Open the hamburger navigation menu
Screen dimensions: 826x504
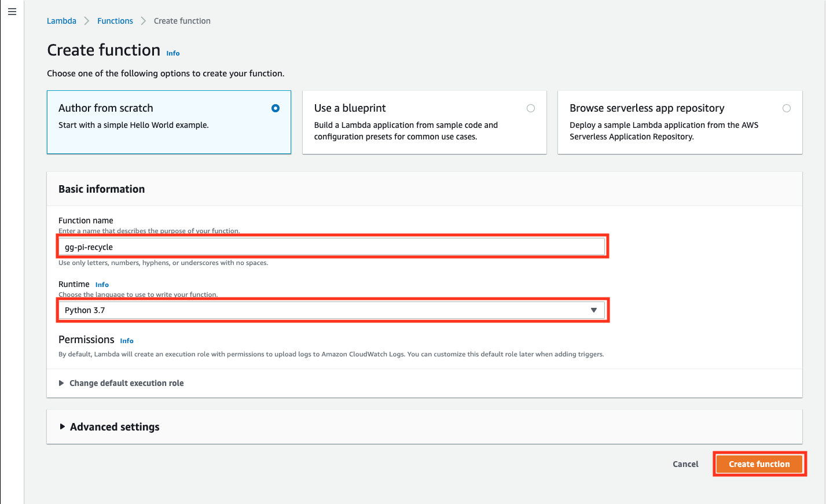pos(12,12)
